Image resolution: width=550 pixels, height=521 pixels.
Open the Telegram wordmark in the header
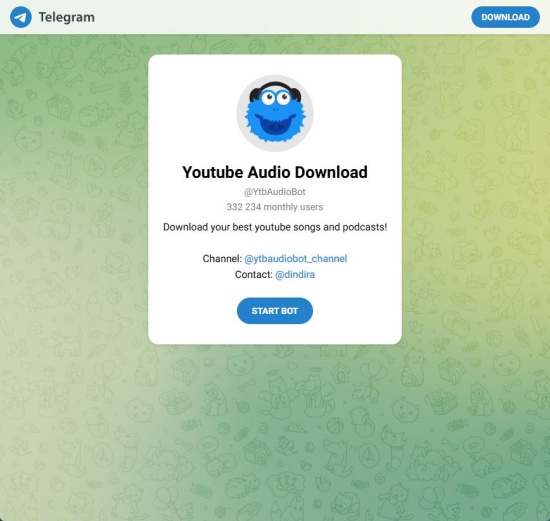tap(66, 17)
